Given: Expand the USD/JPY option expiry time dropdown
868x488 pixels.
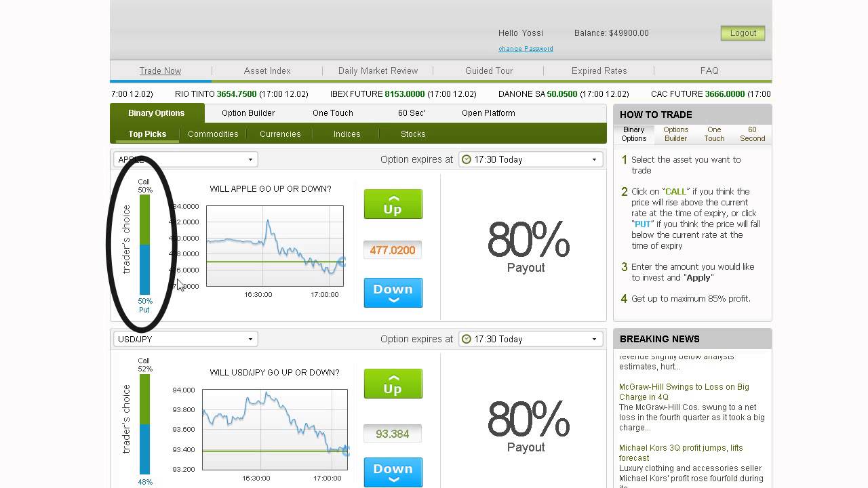Looking at the screenshot, I should coord(530,340).
